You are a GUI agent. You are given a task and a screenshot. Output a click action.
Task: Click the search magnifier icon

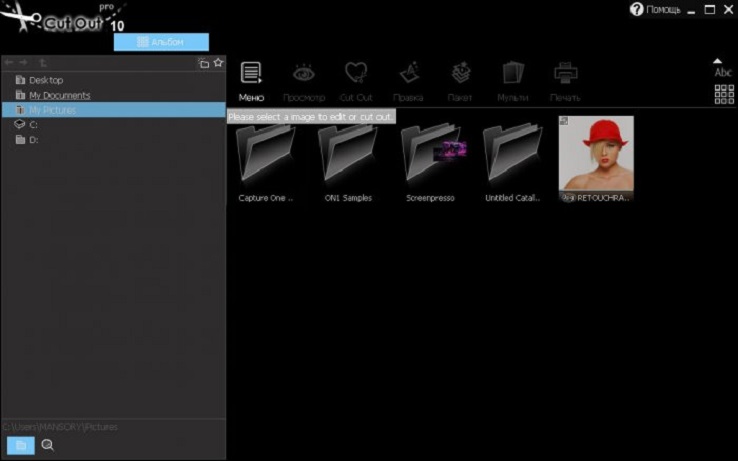pyautogui.click(x=48, y=445)
